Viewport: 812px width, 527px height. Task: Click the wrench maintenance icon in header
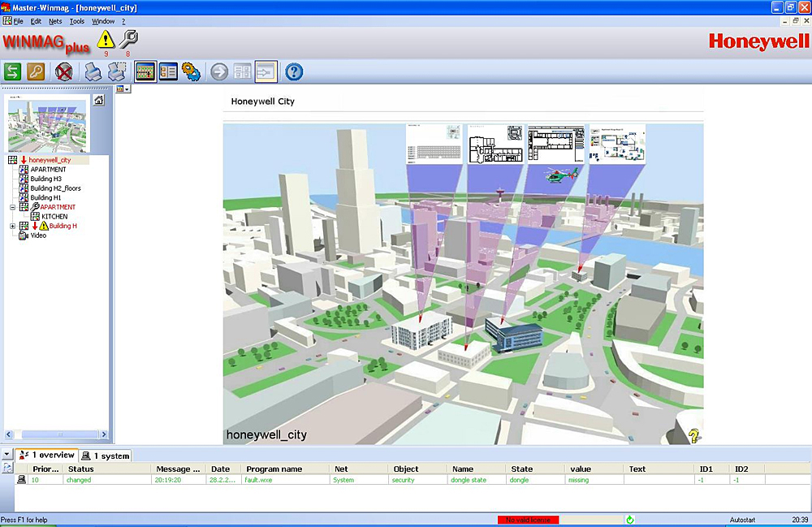point(128,39)
